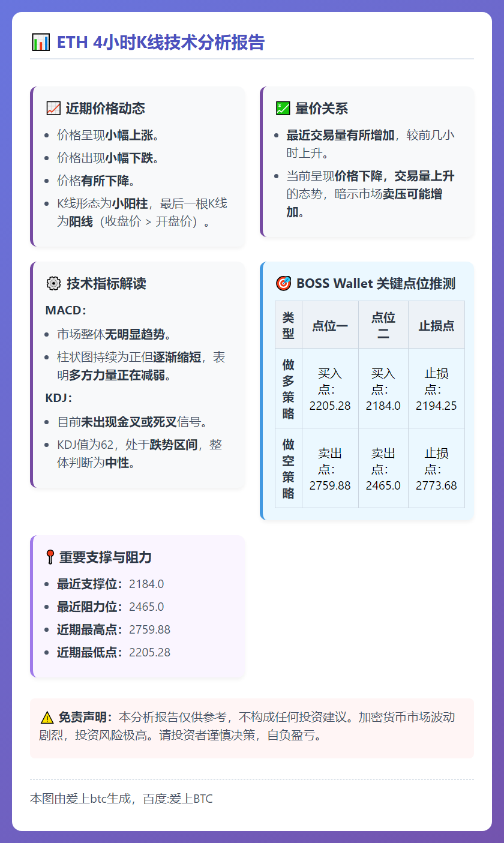The image size is (504, 843).
Task: Click the 点位二 table header
Action: click(383, 325)
